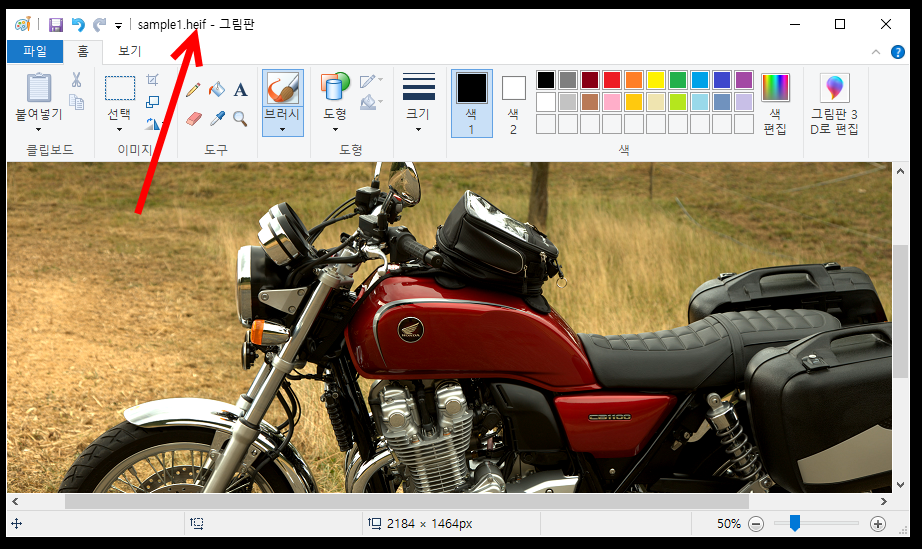Select the Magnifier tool
Image resolution: width=922 pixels, height=549 pixels.
pyautogui.click(x=240, y=119)
